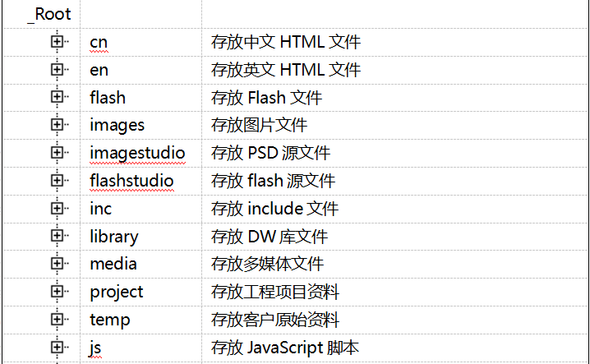The height and width of the screenshot is (364, 590).
Task: Select the library folder name
Action: click(x=114, y=237)
